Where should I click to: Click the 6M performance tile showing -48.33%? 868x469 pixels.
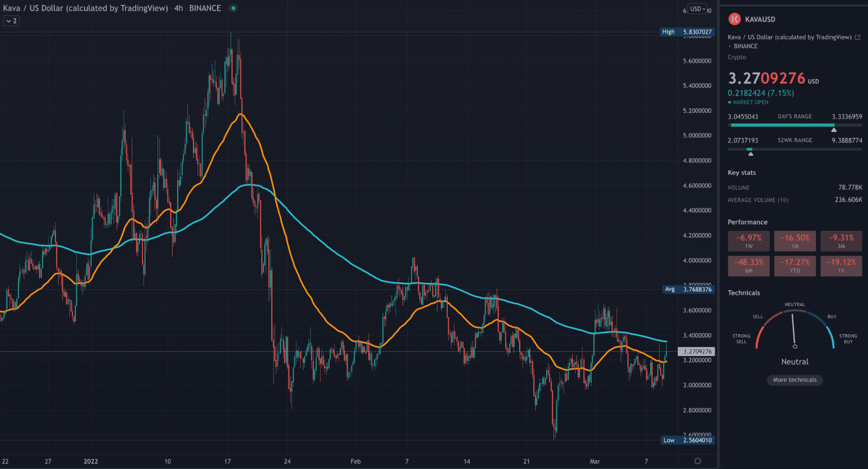pyautogui.click(x=749, y=266)
